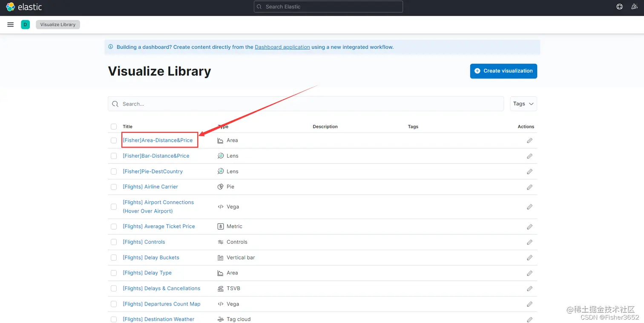The width and height of the screenshot is (644, 323).
Task: Click the TSVB type icon
Action: pos(221,288)
